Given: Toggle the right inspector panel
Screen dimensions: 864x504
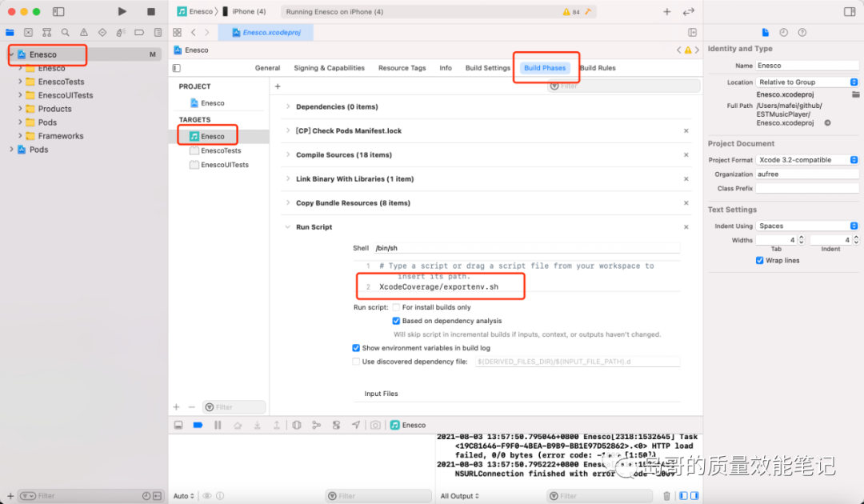Looking at the screenshot, I should [850, 11].
